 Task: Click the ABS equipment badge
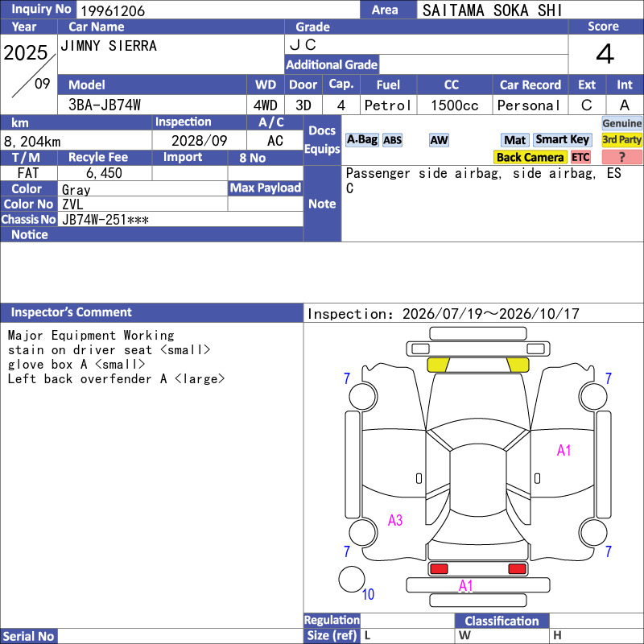coord(392,140)
